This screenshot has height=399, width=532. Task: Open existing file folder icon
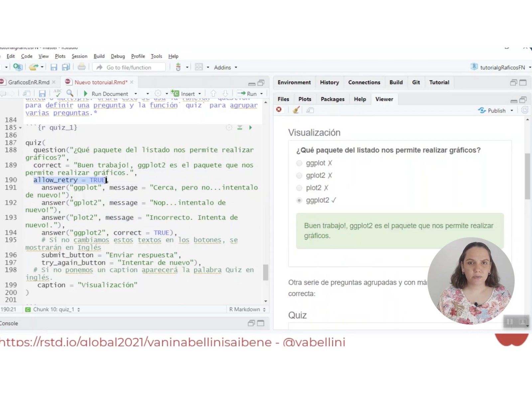tap(33, 67)
